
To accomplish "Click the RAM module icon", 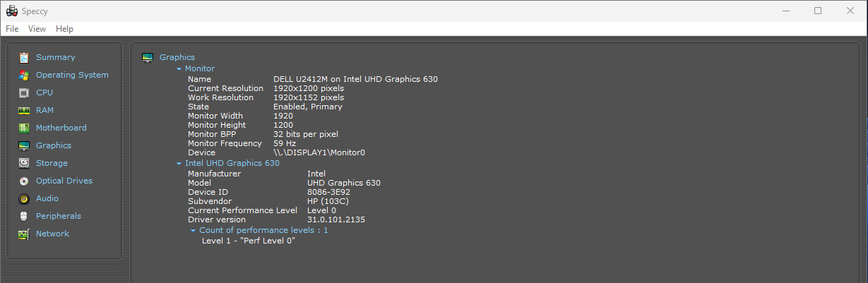I will pos(24,110).
